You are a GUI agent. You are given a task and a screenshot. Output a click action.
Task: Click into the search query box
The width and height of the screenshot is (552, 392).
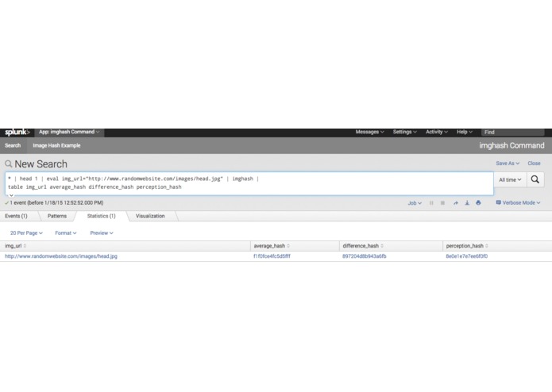click(249, 183)
